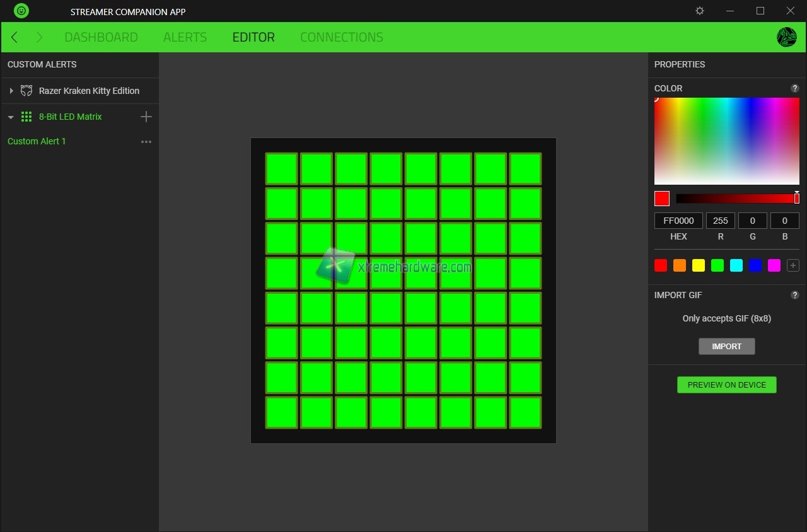
Task: Click the back navigation arrow
Action: [15, 37]
